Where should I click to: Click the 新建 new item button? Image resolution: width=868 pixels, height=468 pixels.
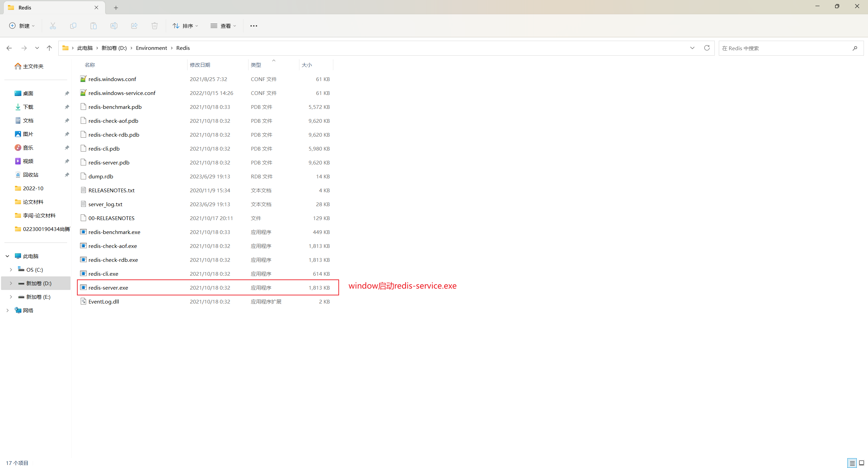pyautogui.click(x=22, y=26)
